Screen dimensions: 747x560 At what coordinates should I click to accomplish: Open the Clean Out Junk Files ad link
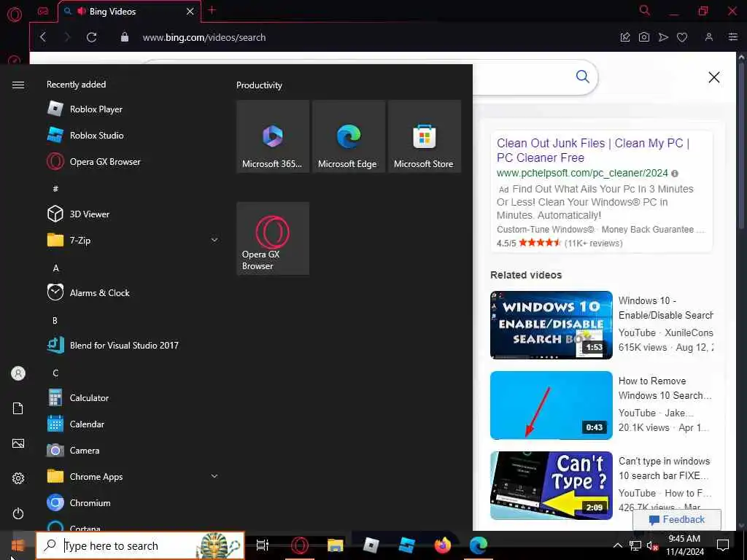(593, 150)
